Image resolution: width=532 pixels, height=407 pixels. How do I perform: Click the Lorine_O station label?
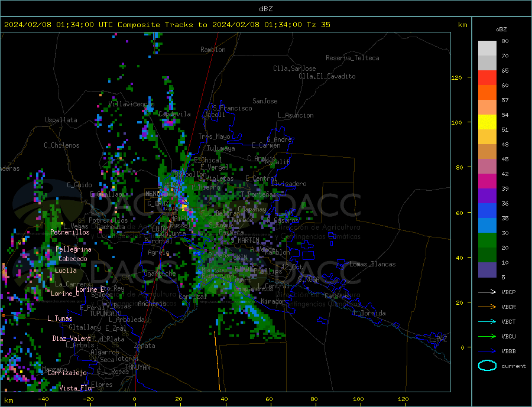pyautogui.click(x=65, y=294)
